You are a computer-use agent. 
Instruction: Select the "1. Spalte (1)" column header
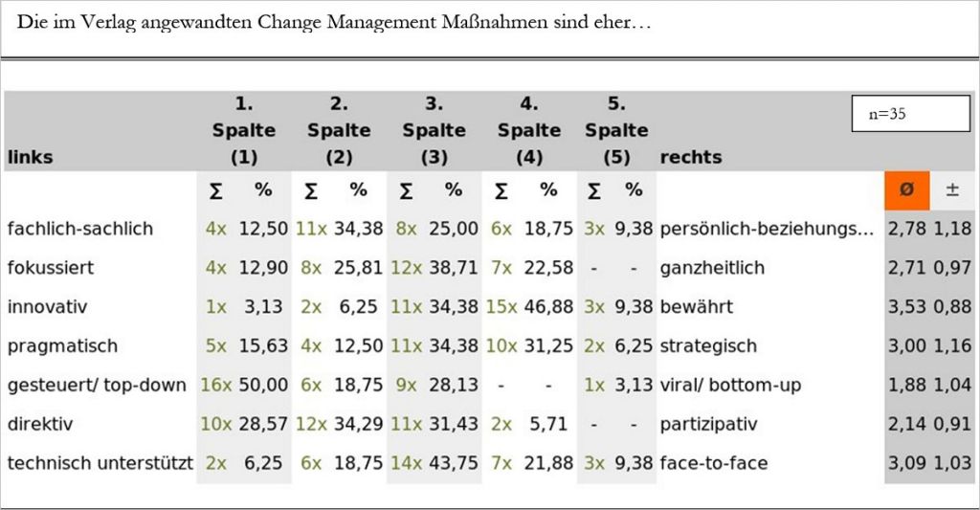[x=243, y=130]
